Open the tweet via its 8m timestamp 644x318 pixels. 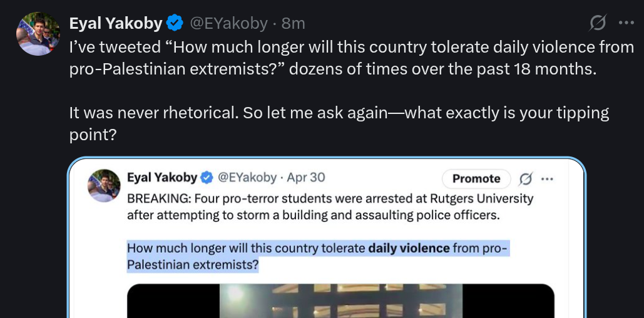click(x=294, y=24)
